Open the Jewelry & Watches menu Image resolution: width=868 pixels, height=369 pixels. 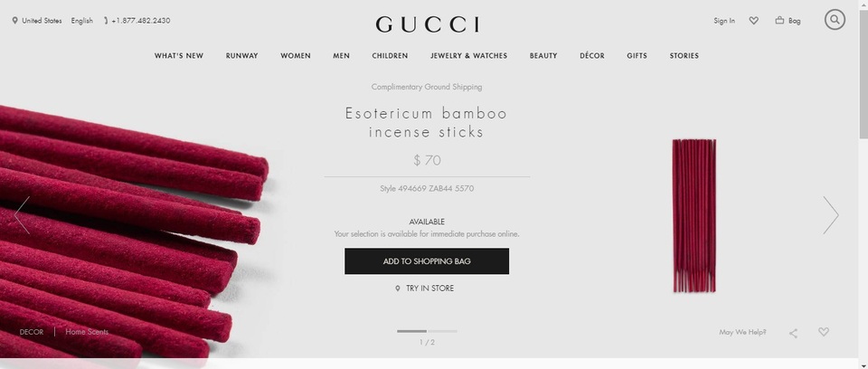click(469, 55)
